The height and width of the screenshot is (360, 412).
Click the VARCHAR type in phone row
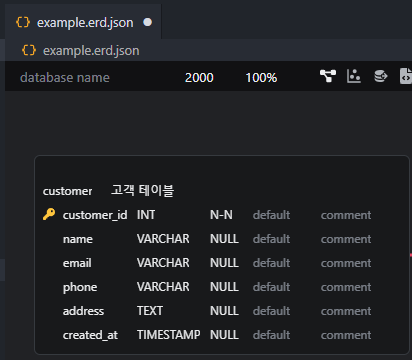[163, 287]
